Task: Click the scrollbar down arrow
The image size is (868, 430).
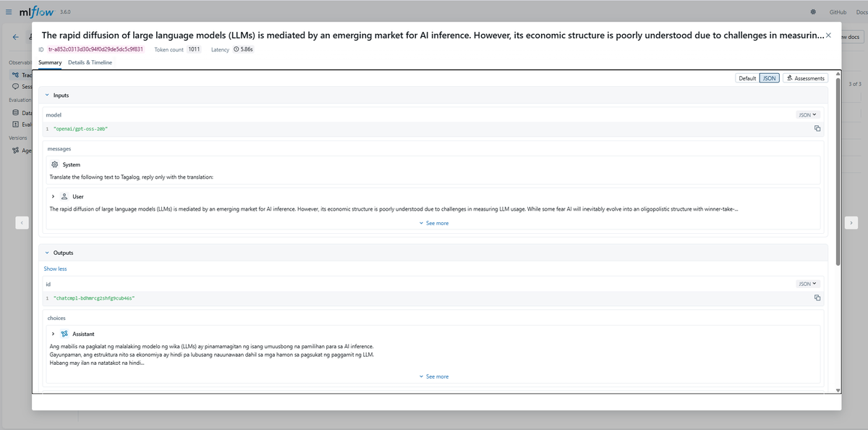Action: (838, 390)
